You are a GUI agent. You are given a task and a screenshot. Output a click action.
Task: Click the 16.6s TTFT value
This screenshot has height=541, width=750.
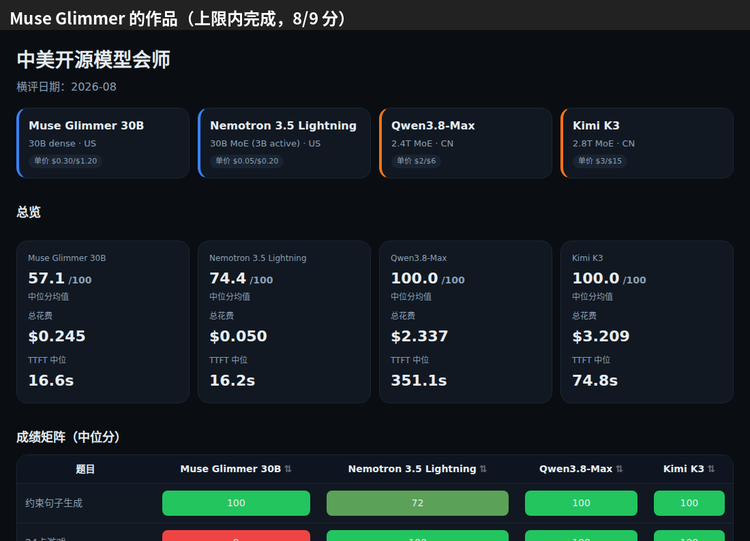51,381
